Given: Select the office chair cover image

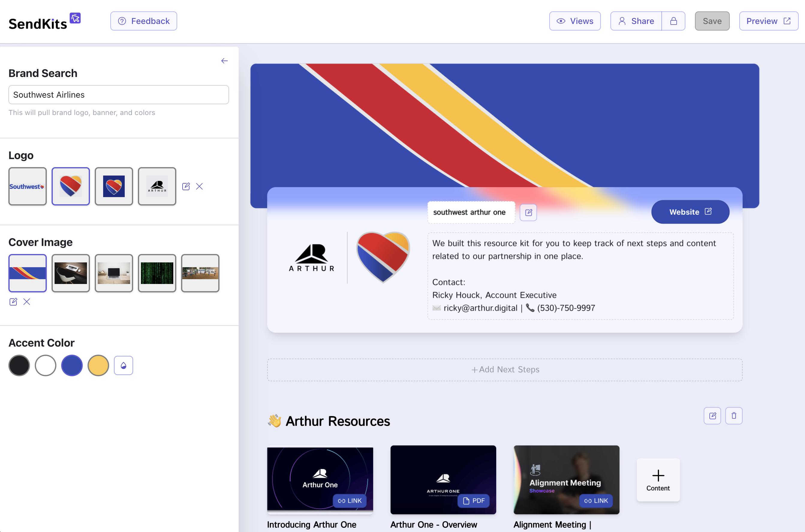Looking at the screenshot, I should [x=71, y=273].
